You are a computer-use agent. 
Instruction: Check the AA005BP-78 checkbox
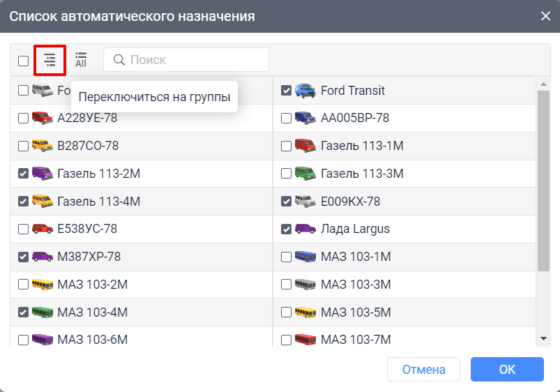(x=286, y=118)
